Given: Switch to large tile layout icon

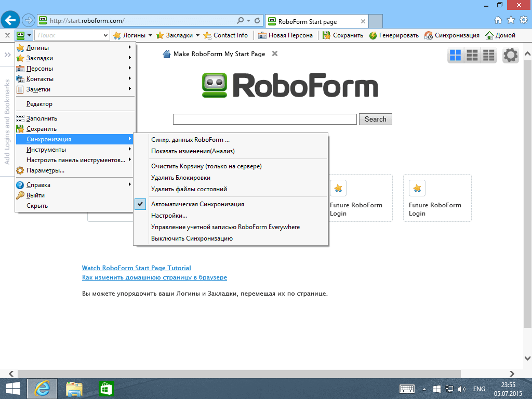Looking at the screenshot, I should point(455,55).
